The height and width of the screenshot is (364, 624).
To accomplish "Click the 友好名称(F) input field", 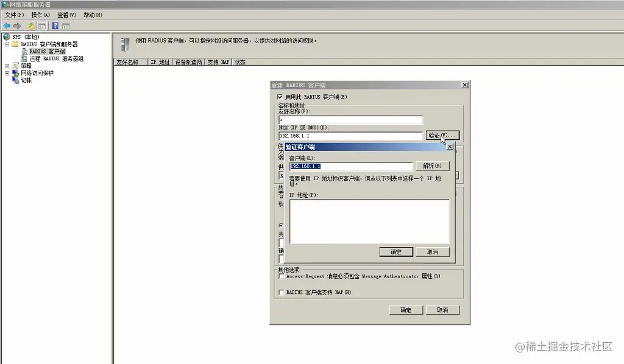I will tap(350, 120).
